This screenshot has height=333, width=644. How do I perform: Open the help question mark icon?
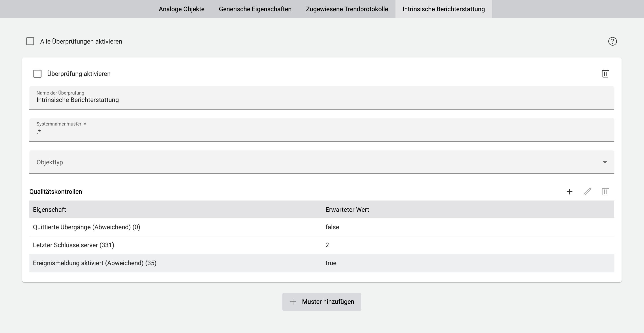tap(612, 41)
